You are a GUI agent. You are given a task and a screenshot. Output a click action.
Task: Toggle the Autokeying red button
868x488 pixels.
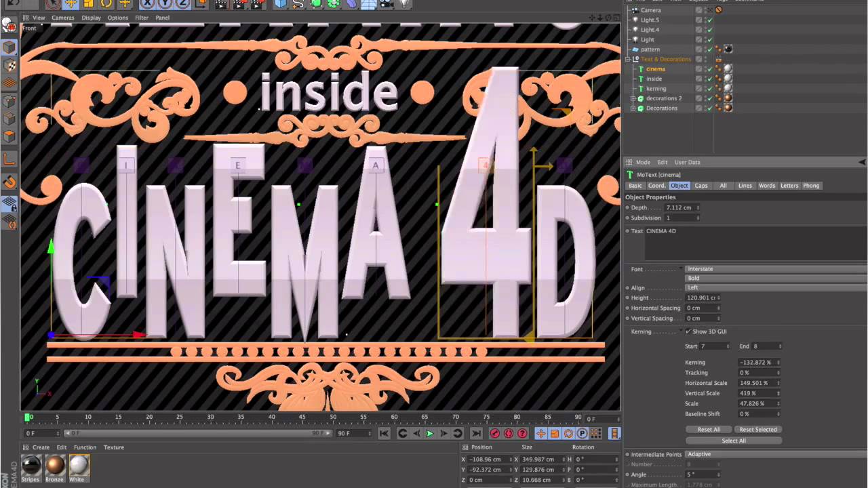[x=508, y=434]
